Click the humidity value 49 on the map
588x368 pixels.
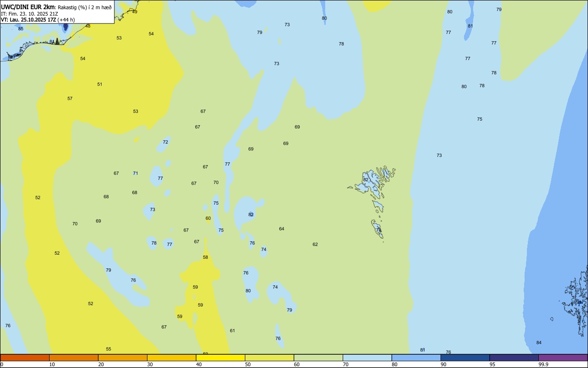tap(135, 11)
